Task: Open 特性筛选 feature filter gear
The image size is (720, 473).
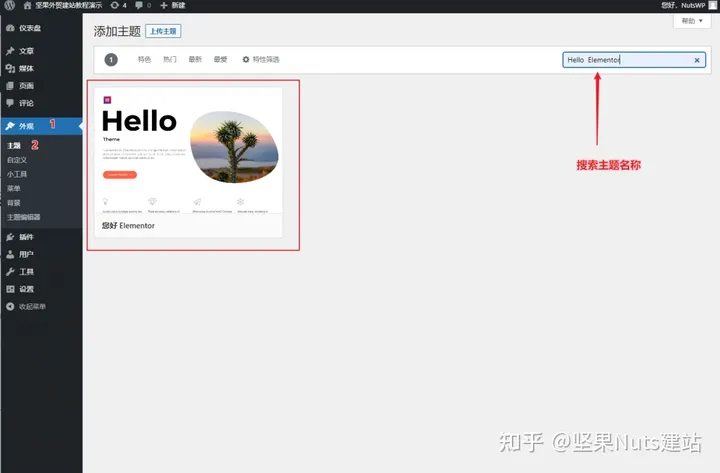Action: (261, 59)
